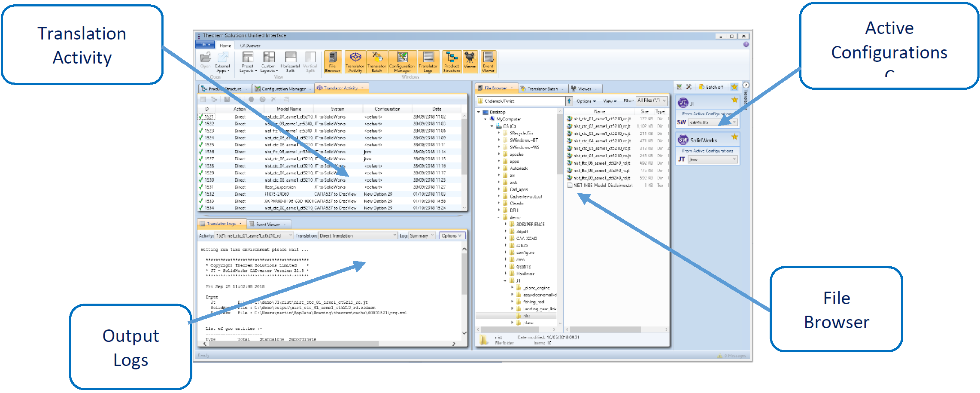
Task: Show Translator Logs via ribbon button
Action: pos(428,62)
